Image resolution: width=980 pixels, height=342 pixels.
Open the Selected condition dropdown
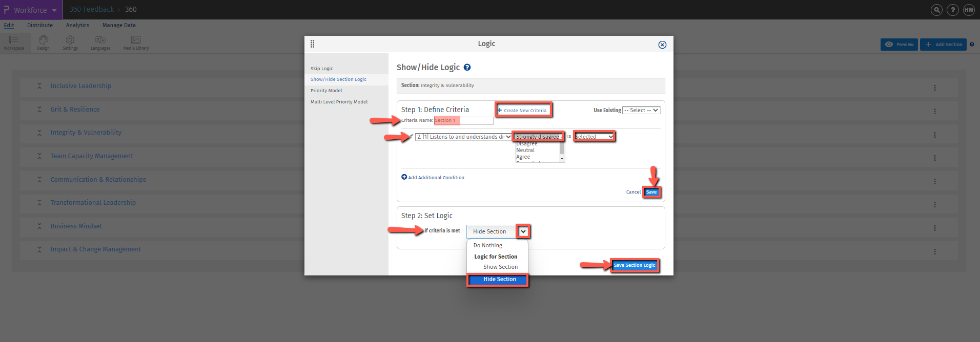[595, 137]
